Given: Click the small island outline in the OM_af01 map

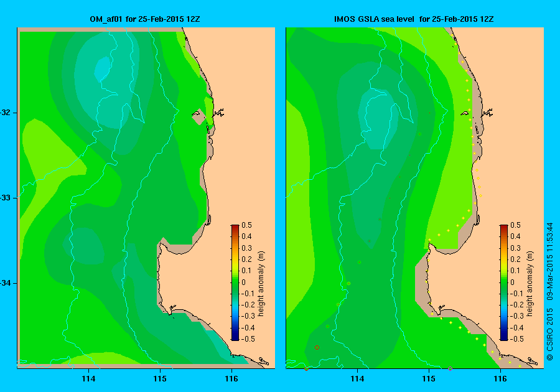Looking at the screenshot, I should [197, 113].
